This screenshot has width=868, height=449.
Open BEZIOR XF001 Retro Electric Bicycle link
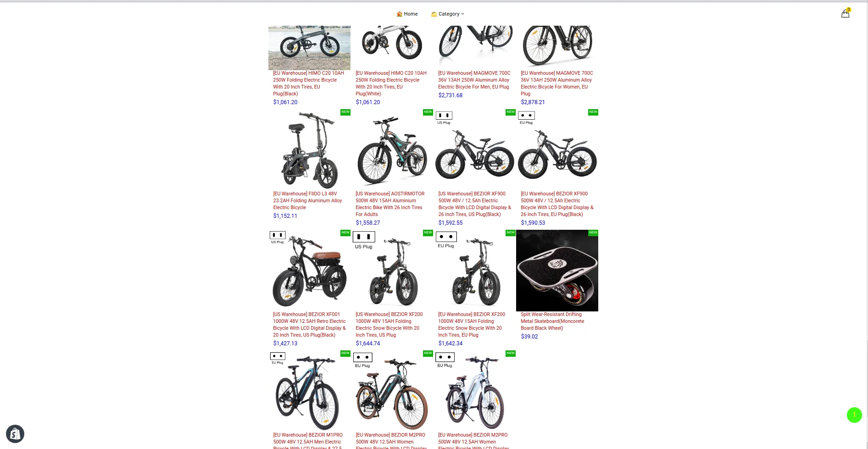[x=309, y=325]
